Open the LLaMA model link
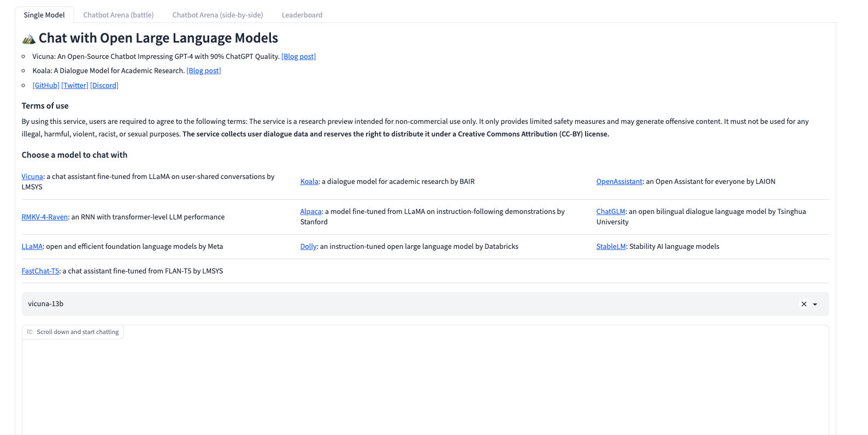This screenshot has height=435, width=868. click(32, 246)
